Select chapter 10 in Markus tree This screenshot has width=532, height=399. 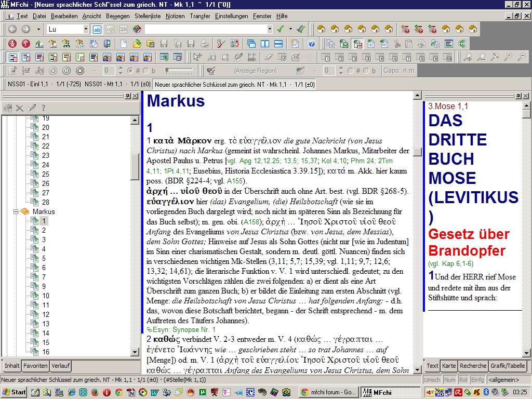click(46, 296)
